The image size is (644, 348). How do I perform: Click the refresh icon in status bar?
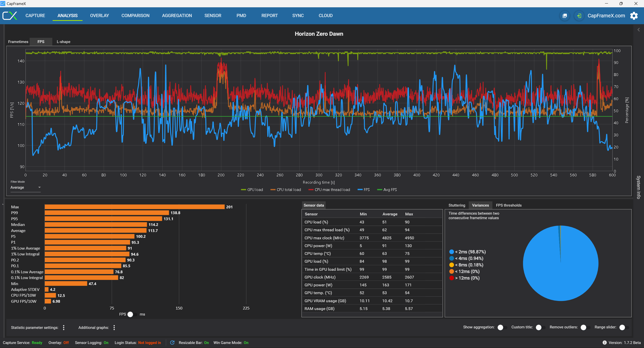(x=172, y=342)
